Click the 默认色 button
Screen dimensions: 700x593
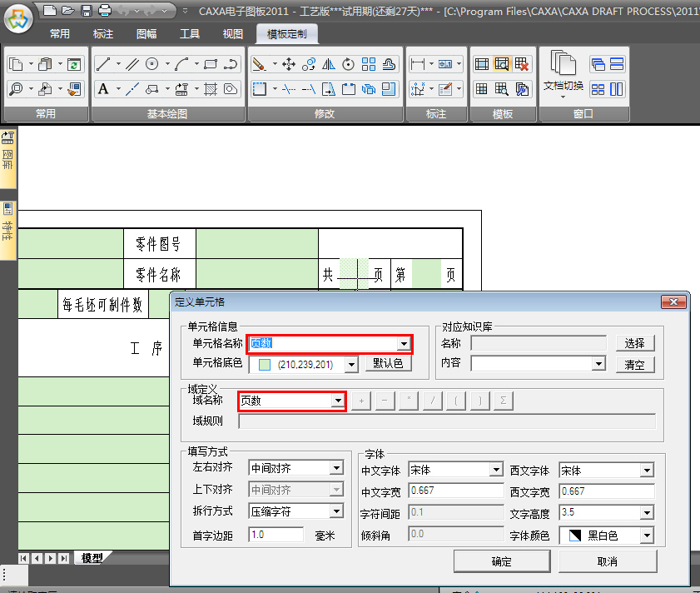coord(387,364)
